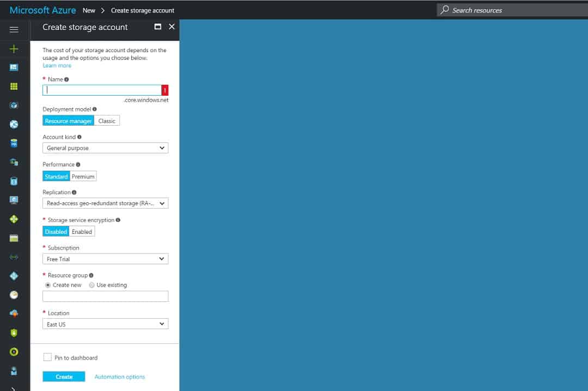Click info icon next to Replication
588x391 pixels.
coord(74,192)
